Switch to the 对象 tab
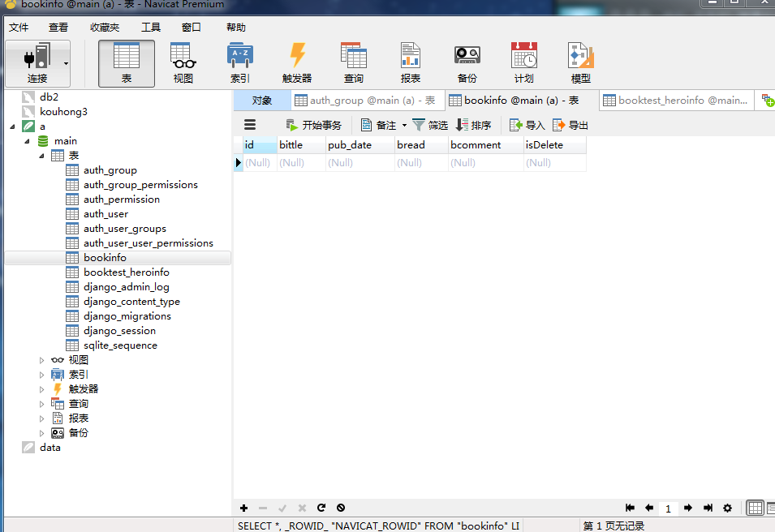This screenshot has height=532, width=775. (262, 101)
